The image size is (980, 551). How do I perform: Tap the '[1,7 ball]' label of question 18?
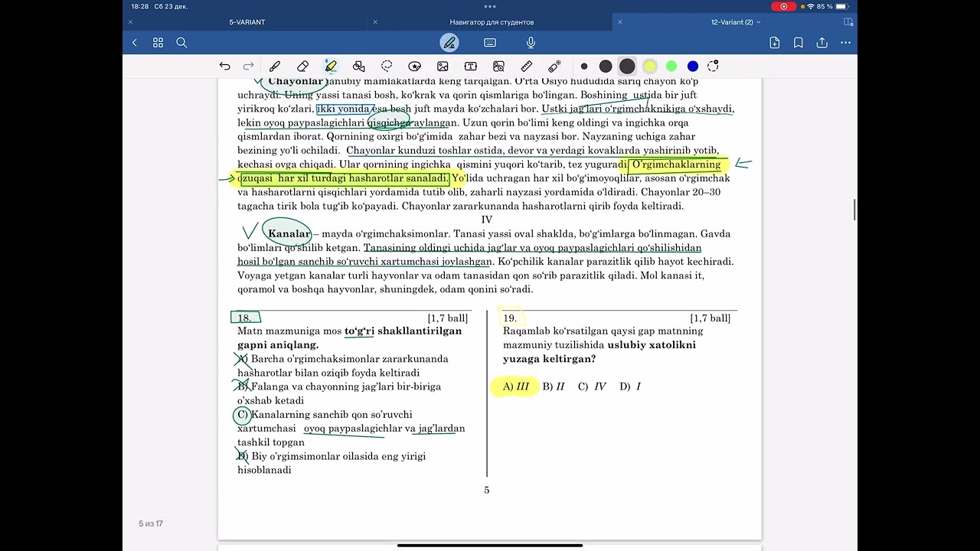coord(447,318)
